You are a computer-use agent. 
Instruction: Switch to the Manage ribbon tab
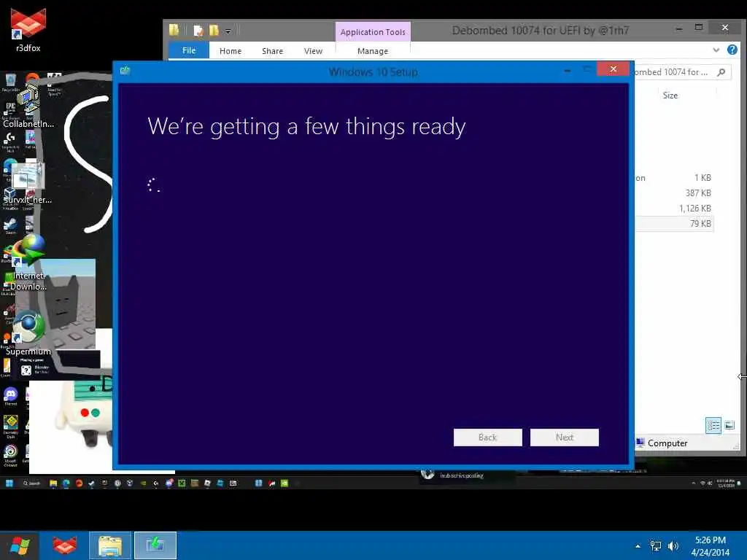coord(373,51)
